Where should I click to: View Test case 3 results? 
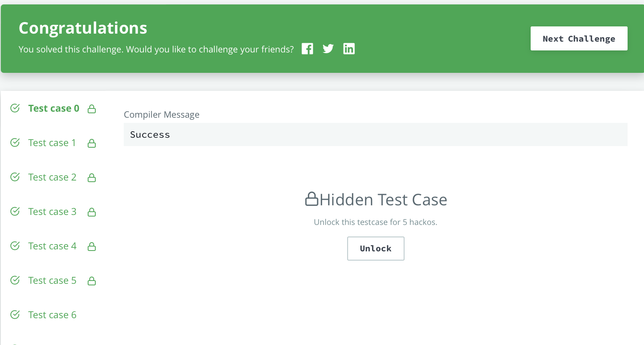coord(52,212)
